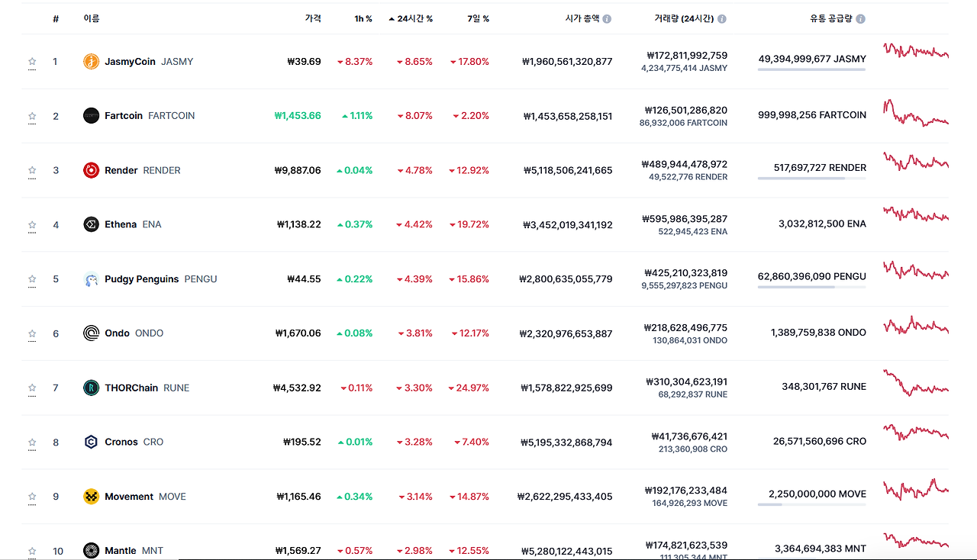The image size is (977, 560).
Task: Click the Mantle logo icon
Action: pos(91,551)
